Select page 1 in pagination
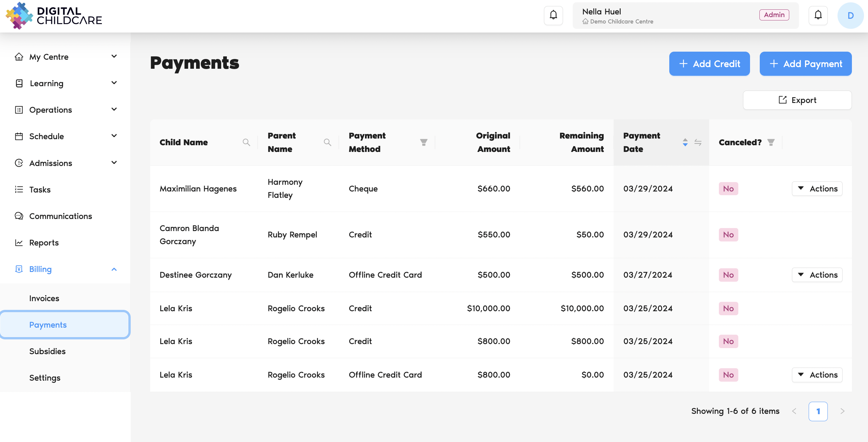The height and width of the screenshot is (442, 868). pos(818,411)
